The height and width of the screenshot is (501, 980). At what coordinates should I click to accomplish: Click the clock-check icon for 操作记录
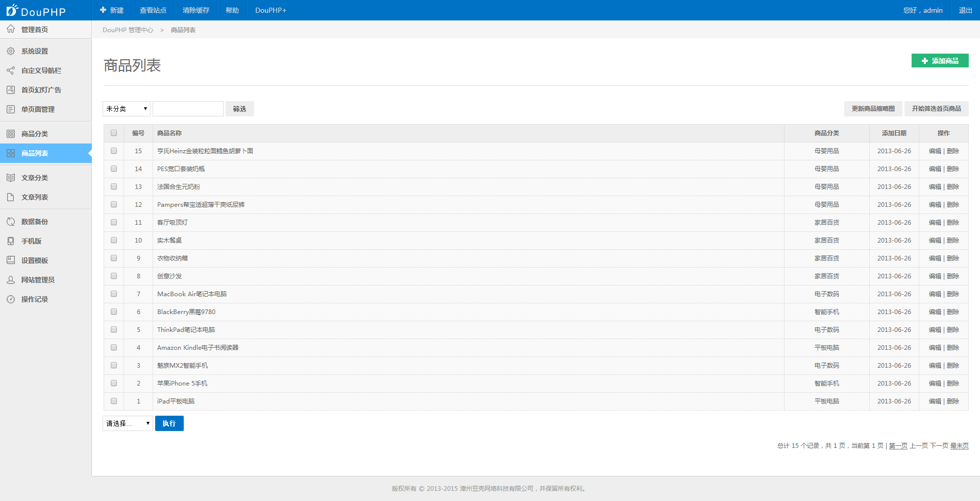11,299
